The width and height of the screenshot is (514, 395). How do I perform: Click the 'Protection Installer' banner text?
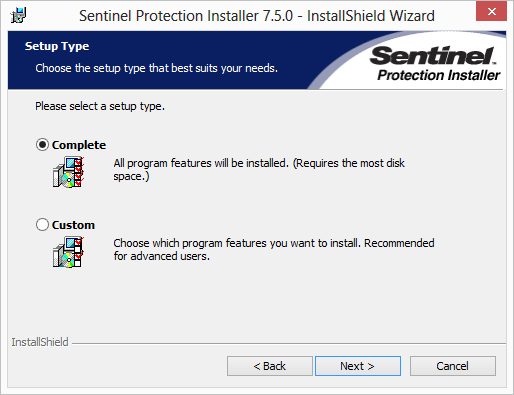(x=439, y=75)
